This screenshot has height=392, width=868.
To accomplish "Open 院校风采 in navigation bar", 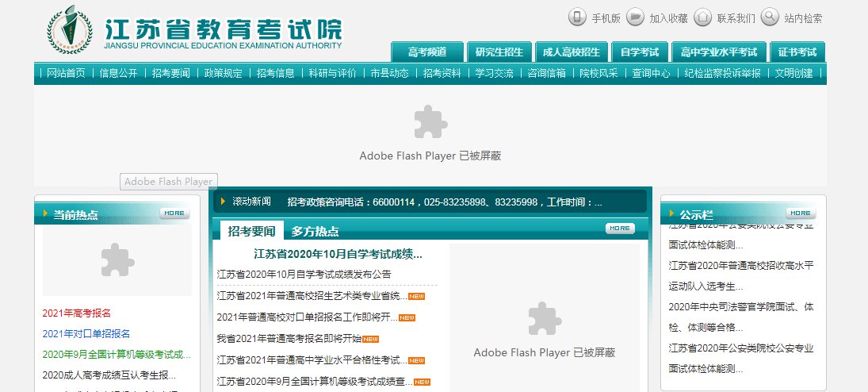I will point(599,73).
